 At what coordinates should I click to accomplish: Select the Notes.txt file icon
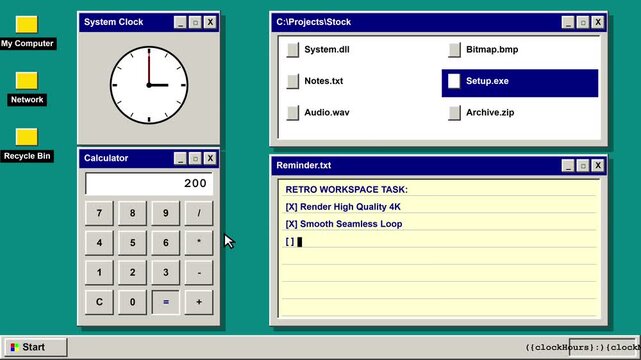(293, 81)
